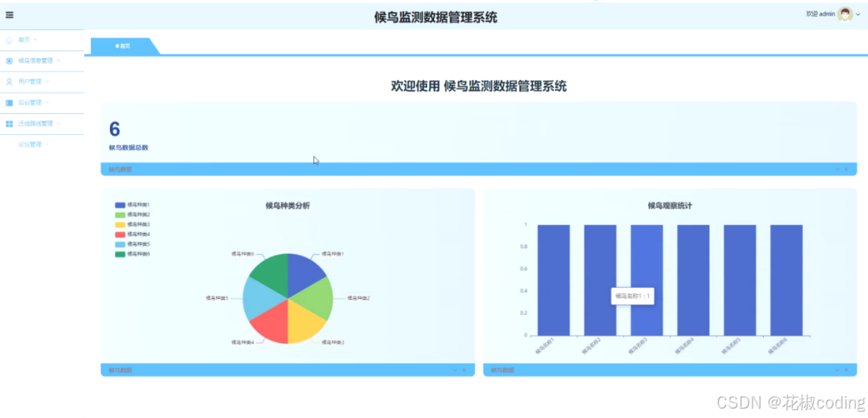Expand the chevron next to sidebar 首页
Viewport: 868px width, 418px height.
click(35, 40)
